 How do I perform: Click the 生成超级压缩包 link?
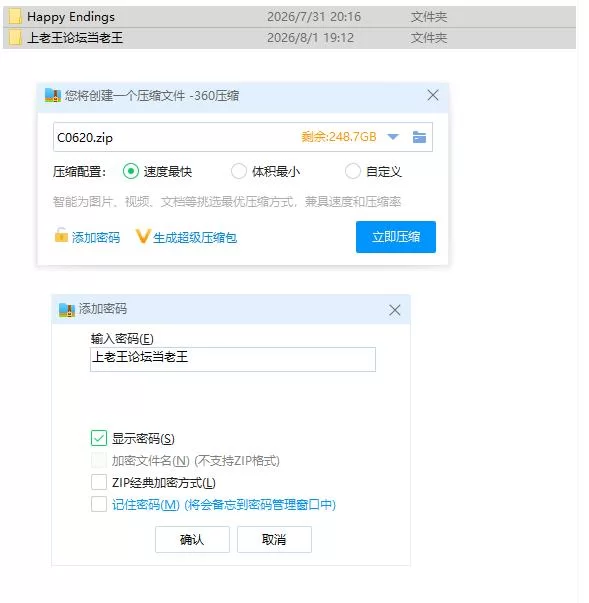(195, 238)
